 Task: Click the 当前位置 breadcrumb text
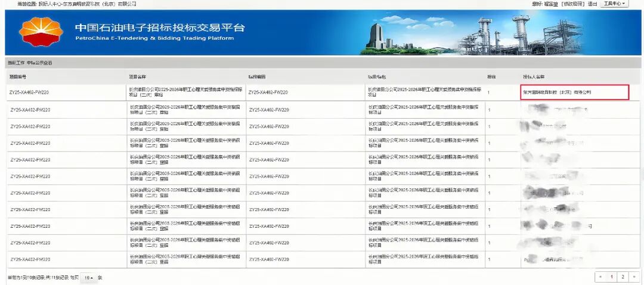point(77,4)
